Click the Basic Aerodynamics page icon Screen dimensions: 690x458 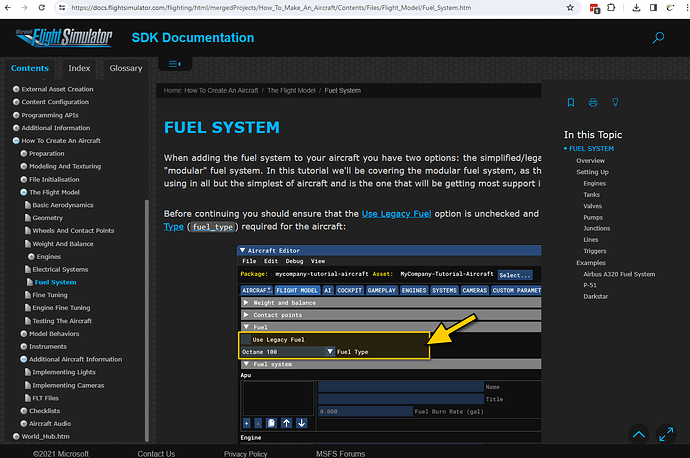[28, 205]
